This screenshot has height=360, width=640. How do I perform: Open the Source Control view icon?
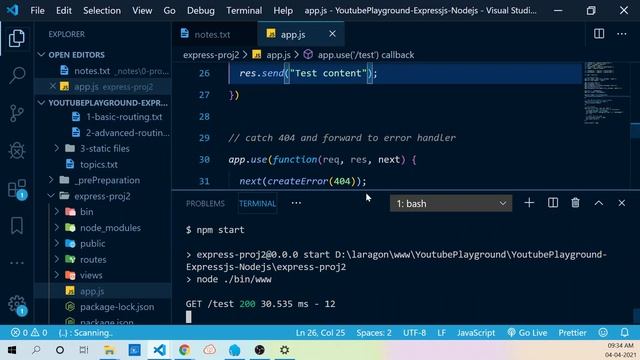pos(17,113)
